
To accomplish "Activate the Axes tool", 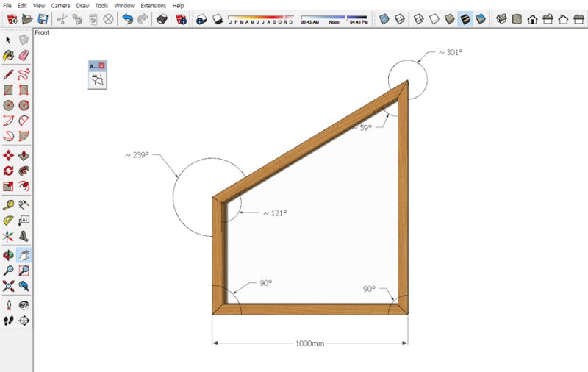I will point(8,236).
